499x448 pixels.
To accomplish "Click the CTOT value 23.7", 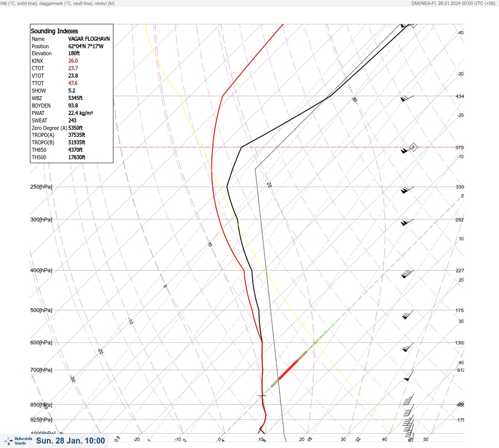I will tap(73, 68).
